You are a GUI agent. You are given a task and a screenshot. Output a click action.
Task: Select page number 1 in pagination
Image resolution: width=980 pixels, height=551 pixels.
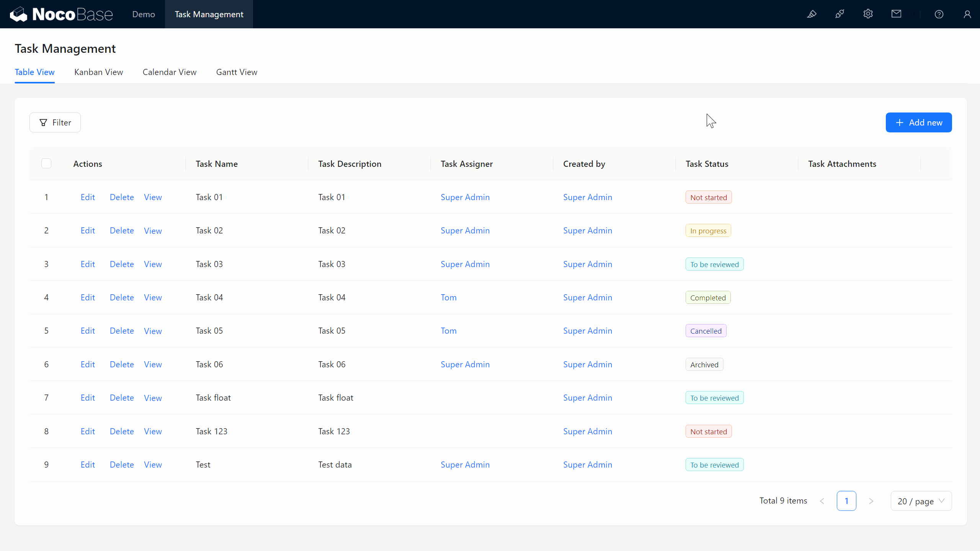pos(846,501)
